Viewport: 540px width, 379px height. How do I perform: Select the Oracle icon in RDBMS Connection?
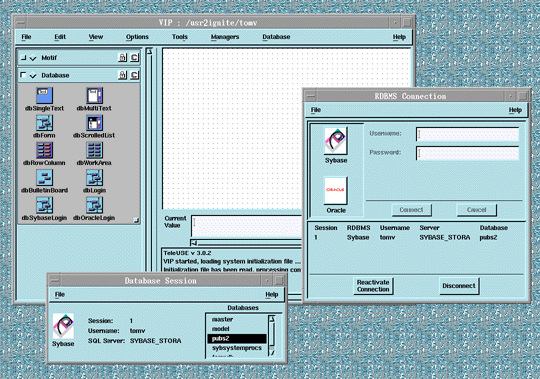tap(335, 190)
